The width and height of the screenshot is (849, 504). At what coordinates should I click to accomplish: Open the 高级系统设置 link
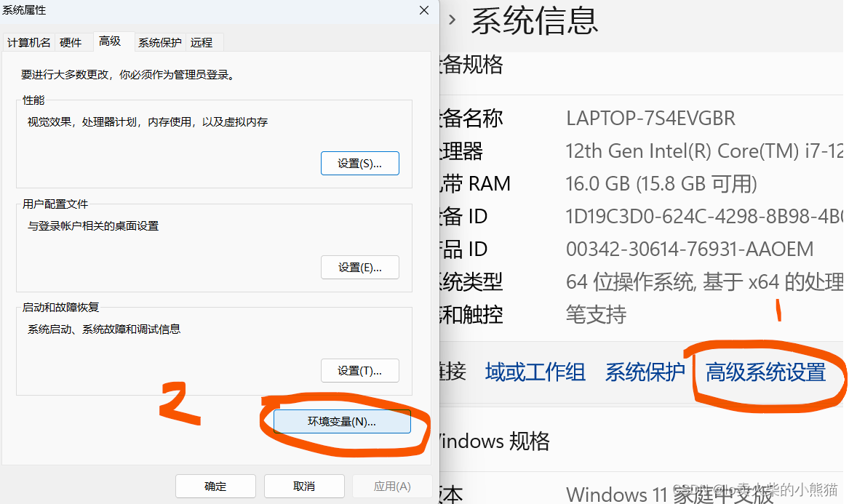point(766,372)
